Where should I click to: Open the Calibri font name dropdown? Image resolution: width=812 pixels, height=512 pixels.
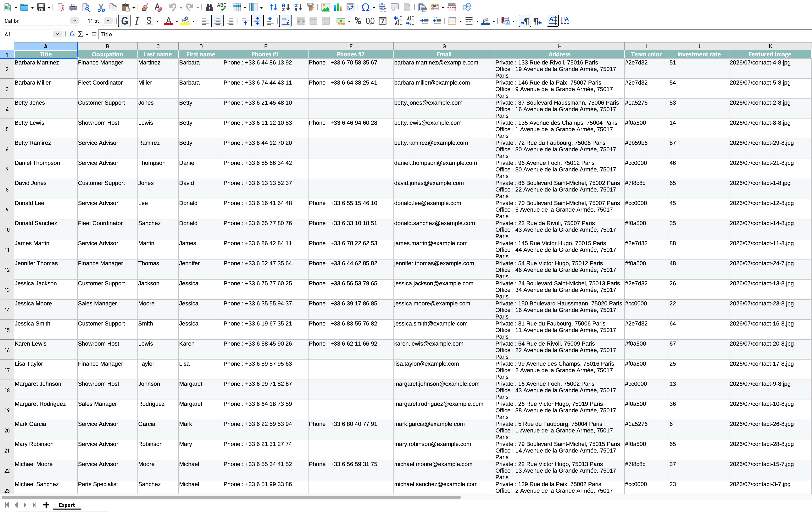(x=75, y=21)
